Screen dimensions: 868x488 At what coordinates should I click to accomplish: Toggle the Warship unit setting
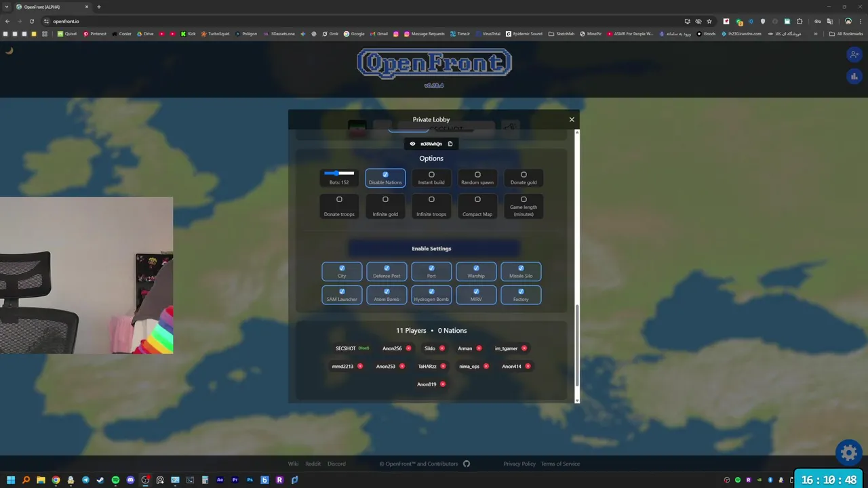[476, 271]
